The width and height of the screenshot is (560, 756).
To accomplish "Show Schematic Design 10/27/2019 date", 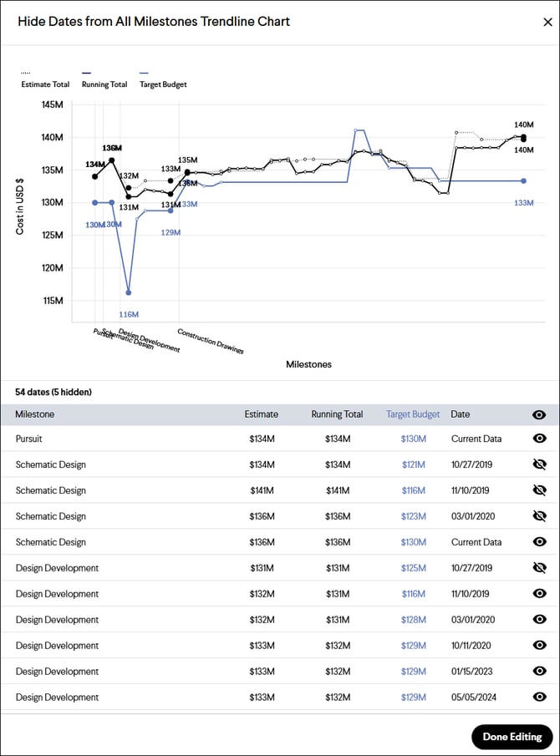I will (x=539, y=464).
